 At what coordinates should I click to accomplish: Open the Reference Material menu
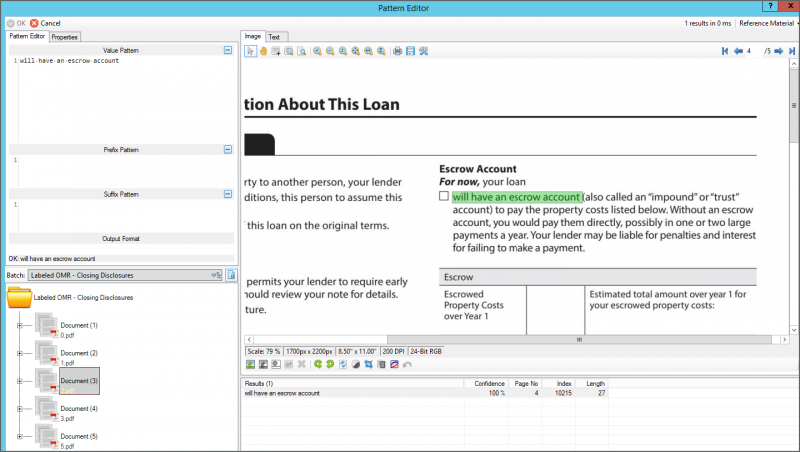(767, 23)
